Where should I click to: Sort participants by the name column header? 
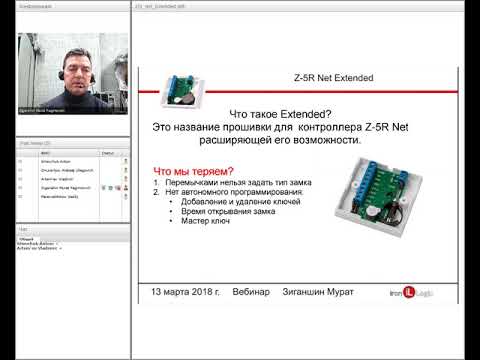pyautogui.click(x=69, y=153)
